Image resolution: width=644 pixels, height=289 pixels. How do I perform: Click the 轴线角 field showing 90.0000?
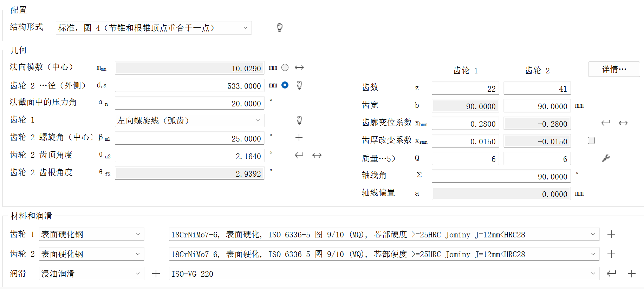click(501, 176)
